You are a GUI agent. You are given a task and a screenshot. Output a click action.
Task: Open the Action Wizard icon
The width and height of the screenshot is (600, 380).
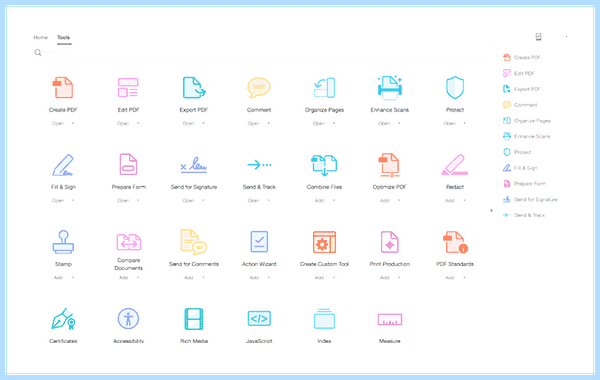259,242
